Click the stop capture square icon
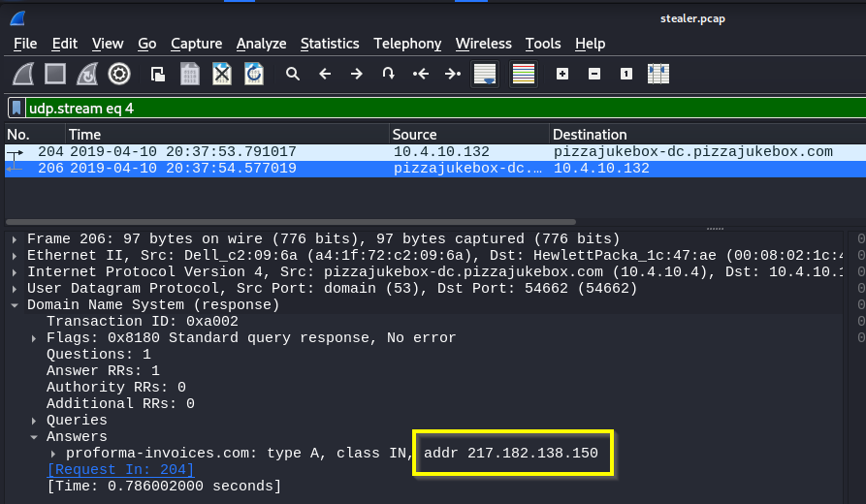Image resolution: width=866 pixels, height=504 pixels. point(55,74)
